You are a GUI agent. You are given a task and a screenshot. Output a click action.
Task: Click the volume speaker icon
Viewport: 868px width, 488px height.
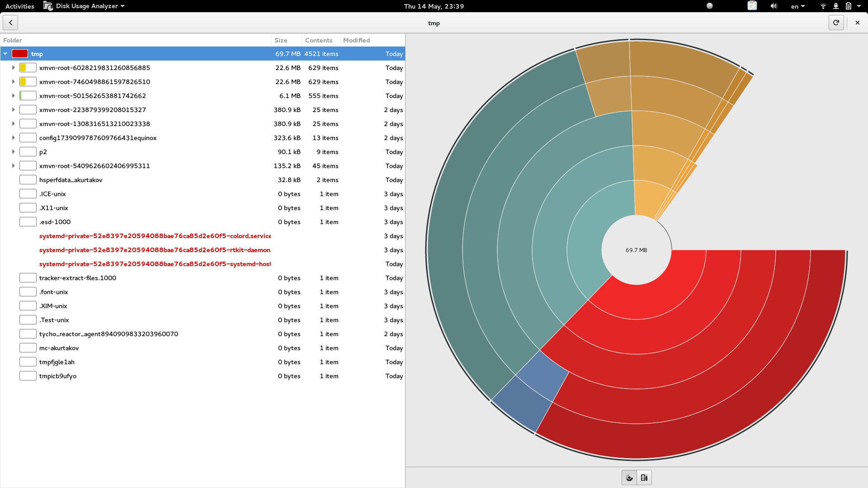point(774,6)
